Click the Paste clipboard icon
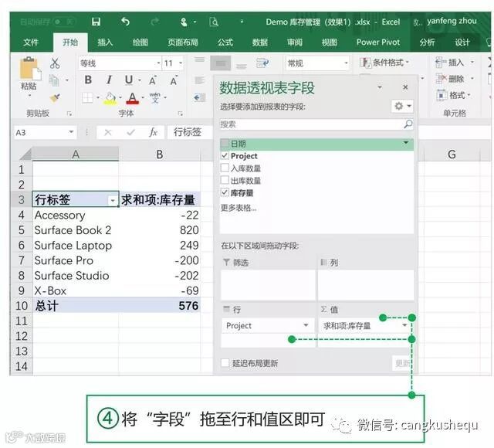This screenshot has width=494, height=448. tap(29, 68)
